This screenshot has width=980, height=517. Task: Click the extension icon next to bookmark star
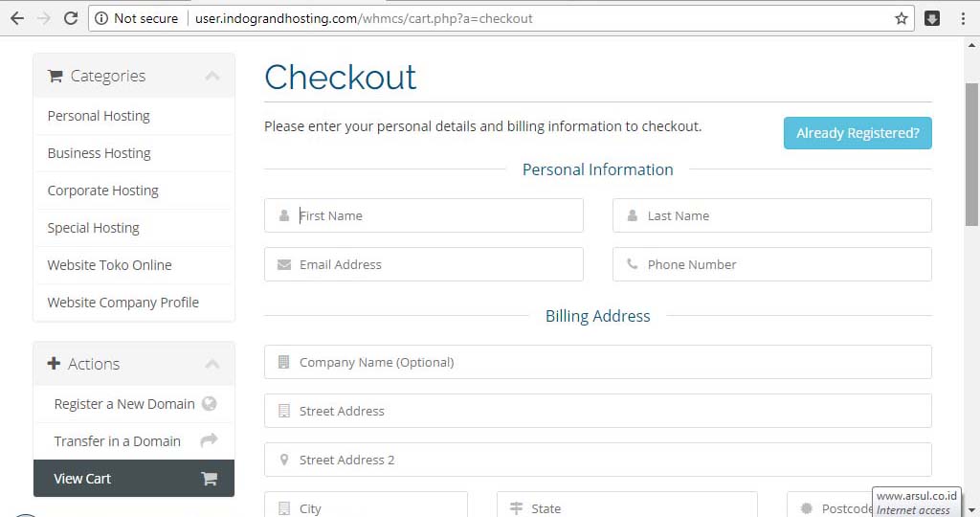931,18
